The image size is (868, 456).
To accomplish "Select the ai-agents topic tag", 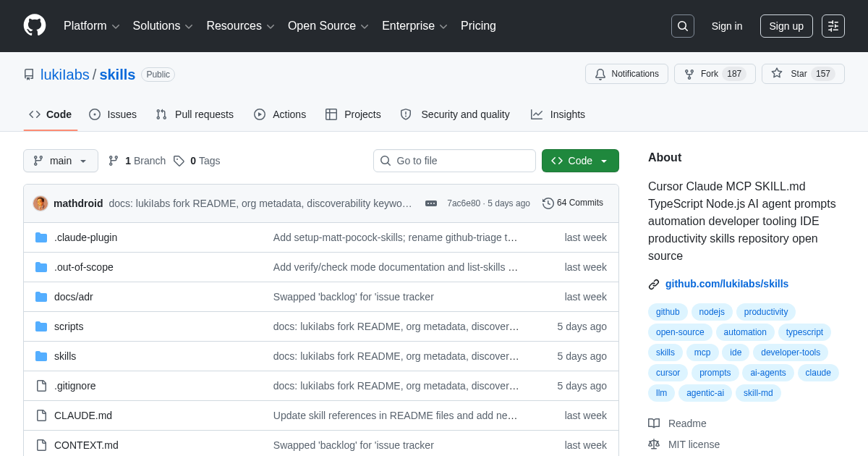I will 768,373.
